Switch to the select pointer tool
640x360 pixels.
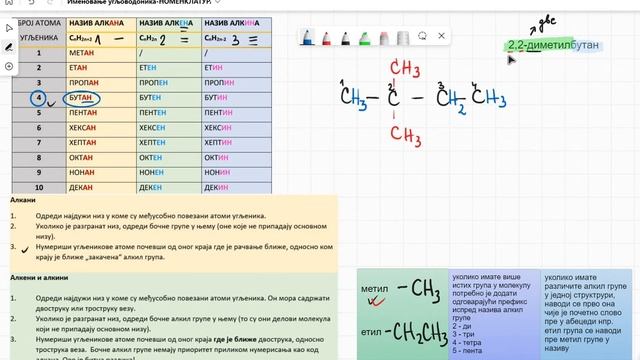[9, 28]
